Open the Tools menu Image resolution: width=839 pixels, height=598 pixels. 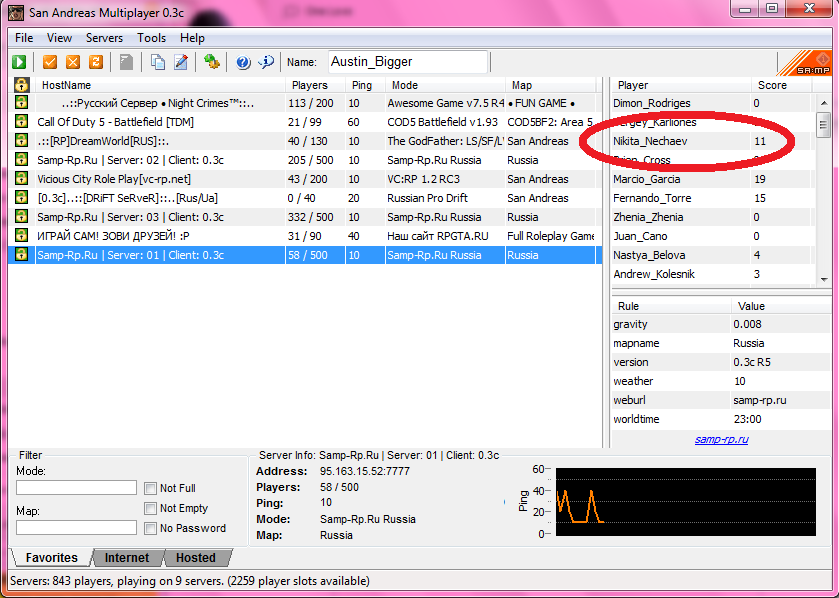(151, 38)
